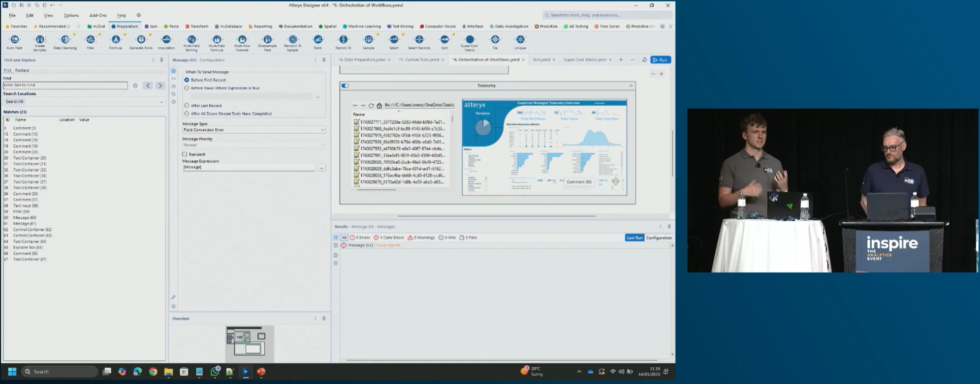Screen dimensions: 980x384
Task: Open the Find and Replace options menu
Action: click(153, 60)
